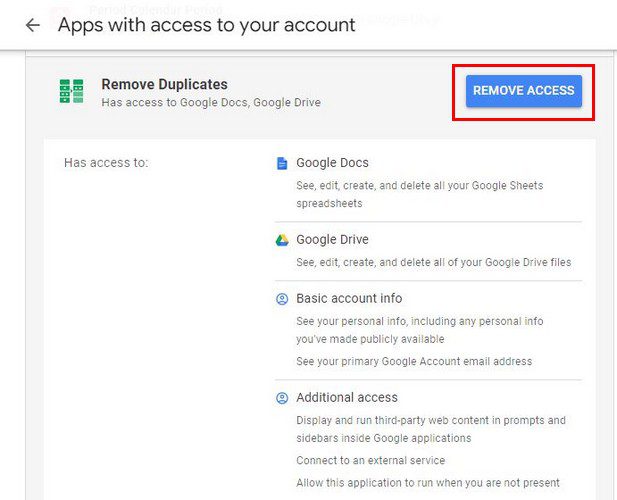Image resolution: width=617 pixels, height=500 pixels.
Task: Click the 'Additional access' heading
Action: tap(347, 398)
